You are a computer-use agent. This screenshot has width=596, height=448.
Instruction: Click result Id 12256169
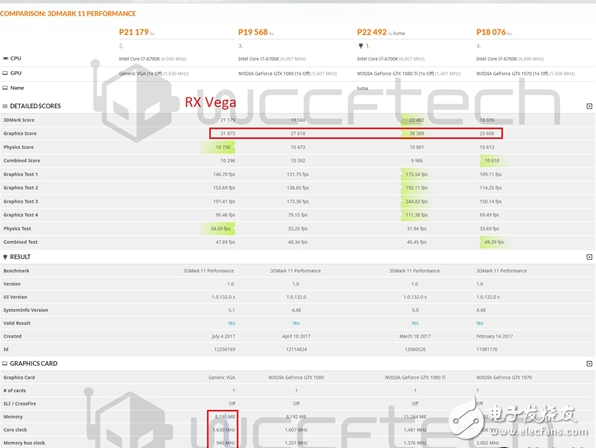click(225, 349)
